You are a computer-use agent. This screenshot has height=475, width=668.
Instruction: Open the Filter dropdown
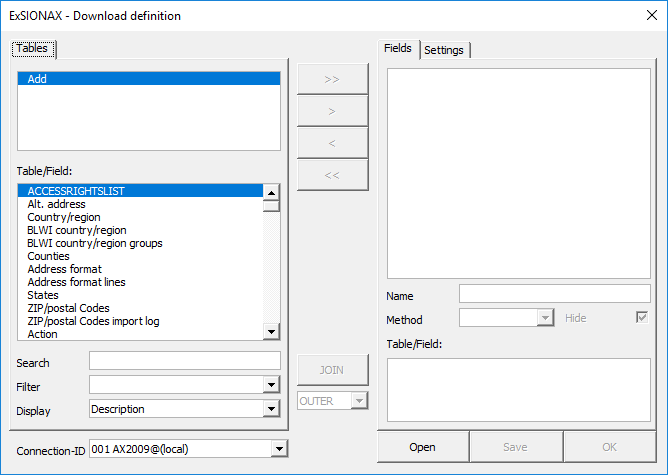pyautogui.click(x=271, y=385)
